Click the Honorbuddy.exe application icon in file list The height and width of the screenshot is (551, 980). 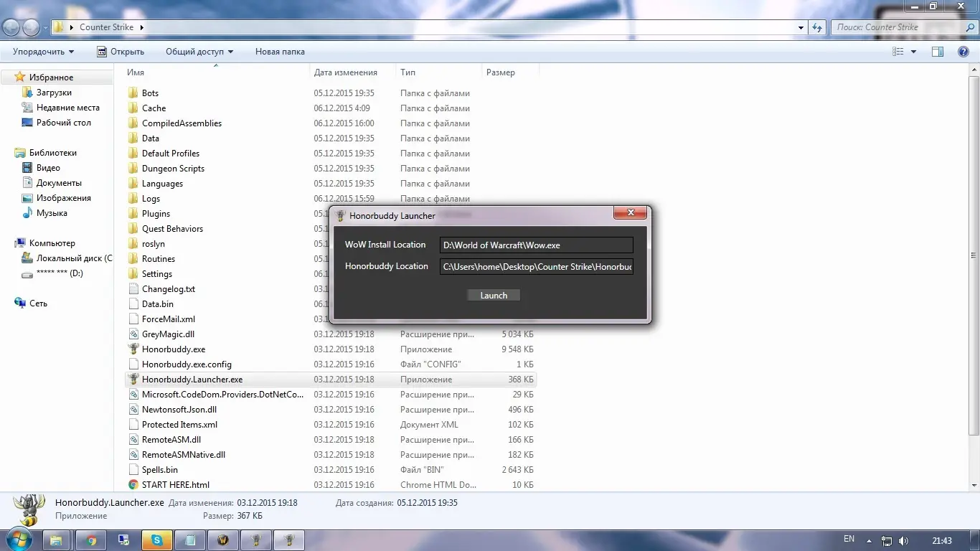[x=133, y=349]
